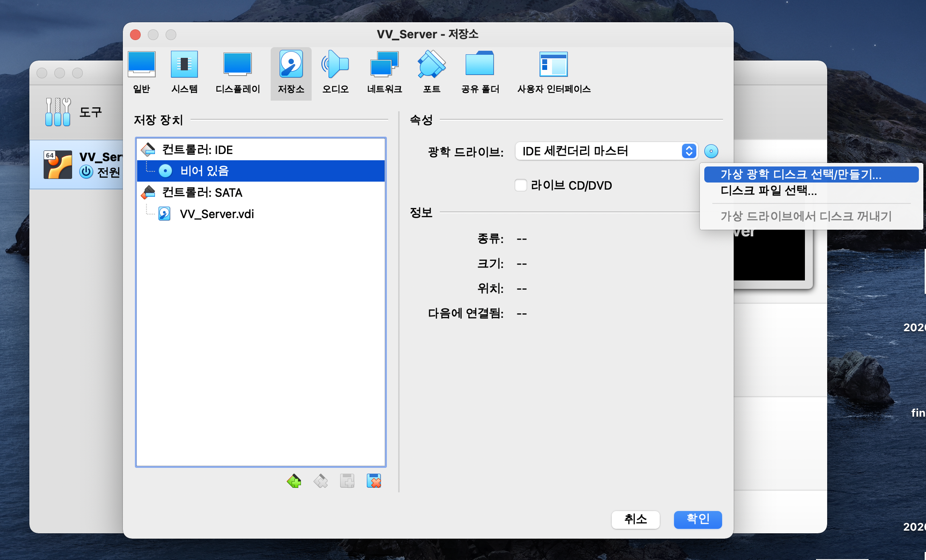Select 컨트롤러: SATA in tree
The height and width of the screenshot is (560, 926).
click(202, 192)
